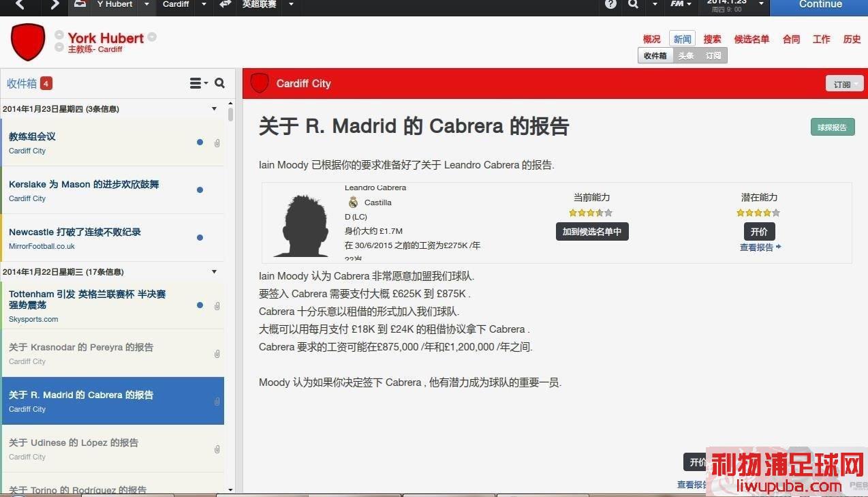Switch to the 概况 tab
Screen dimensions: 868x497
pyautogui.click(x=652, y=39)
